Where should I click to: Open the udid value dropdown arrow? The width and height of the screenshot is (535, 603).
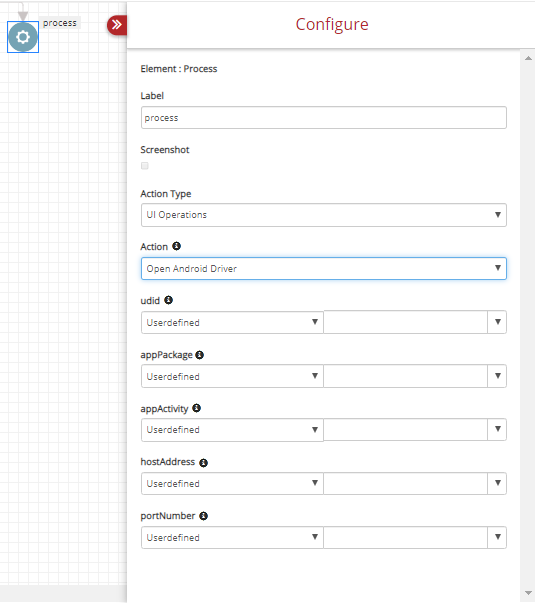point(497,322)
